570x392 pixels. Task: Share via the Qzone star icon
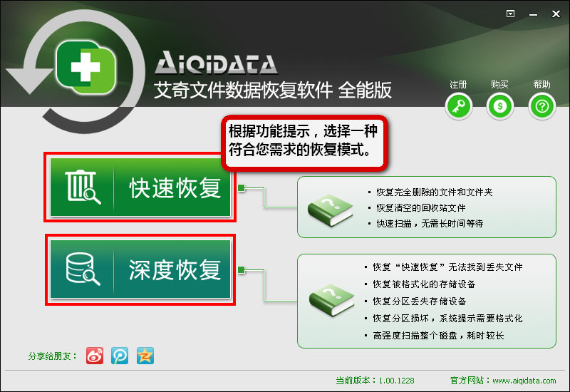coord(145,356)
